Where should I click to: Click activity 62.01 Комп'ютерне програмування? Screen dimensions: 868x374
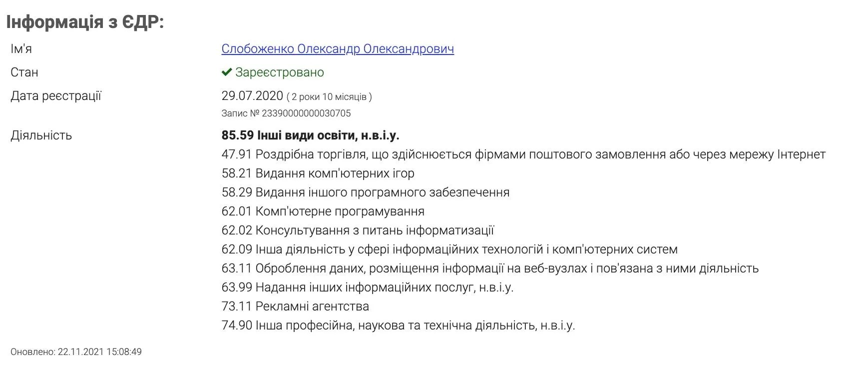(x=323, y=211)
